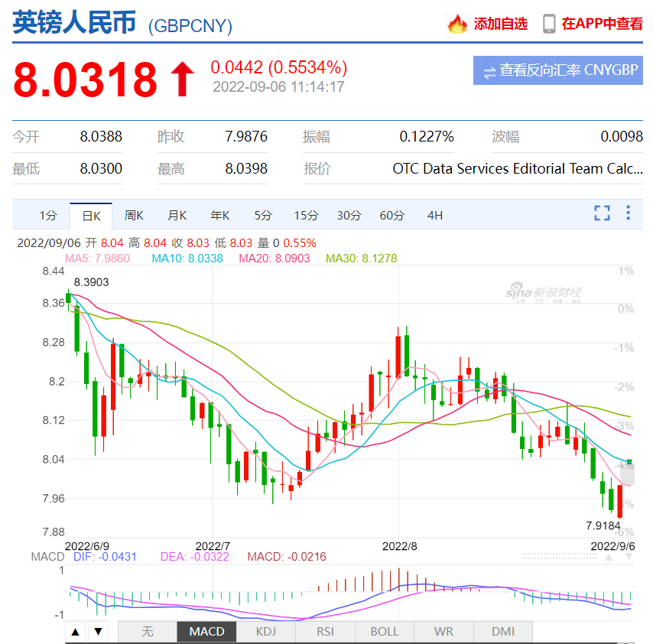Toggle the KDJ indicator
This screenshot has height=644, width=653.
click(266, 632)
